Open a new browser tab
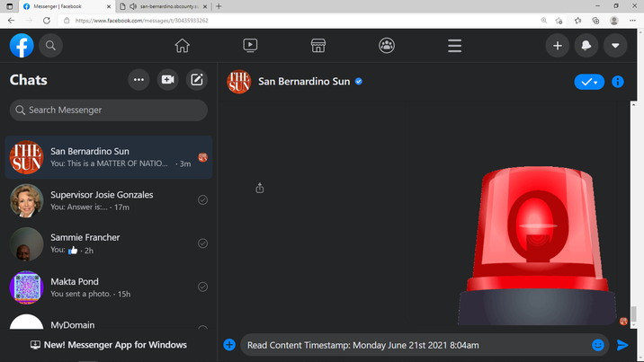 (219, 6)
